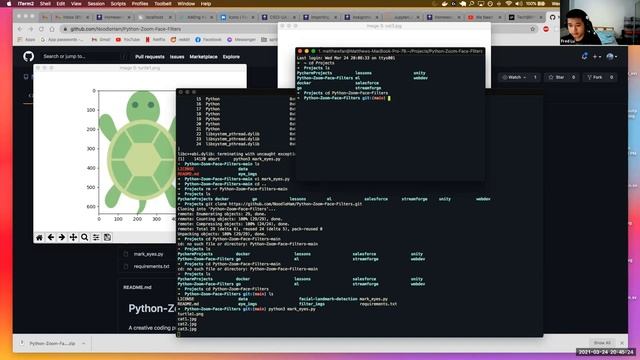Click the Home icon in turtle plot toolbar

39,237
